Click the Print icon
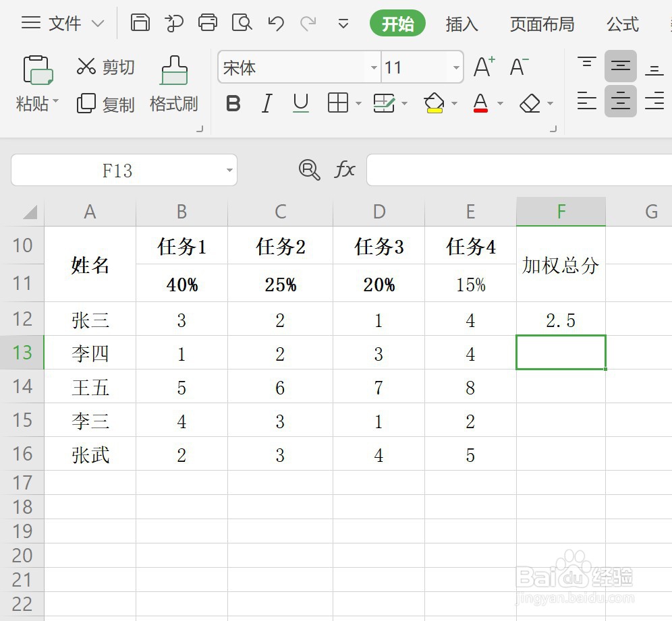 click(x=208, y=22)
